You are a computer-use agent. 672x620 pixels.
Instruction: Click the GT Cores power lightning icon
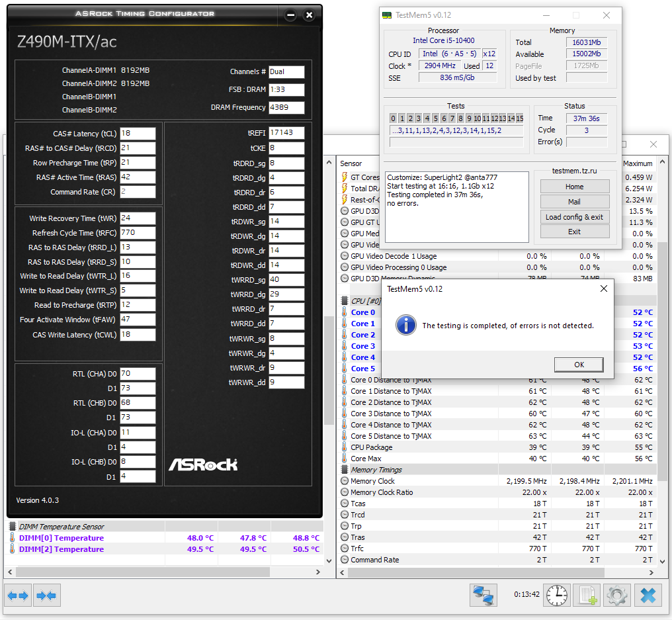pos(344,177)
